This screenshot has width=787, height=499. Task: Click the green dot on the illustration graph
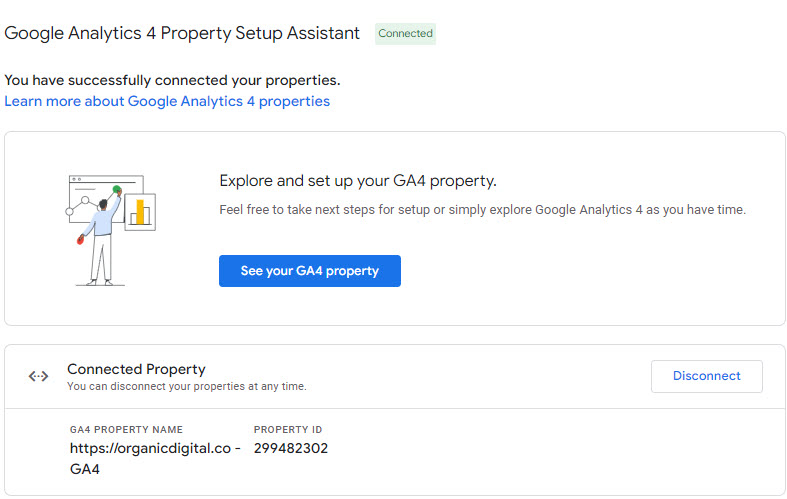[x=117, y=189]
